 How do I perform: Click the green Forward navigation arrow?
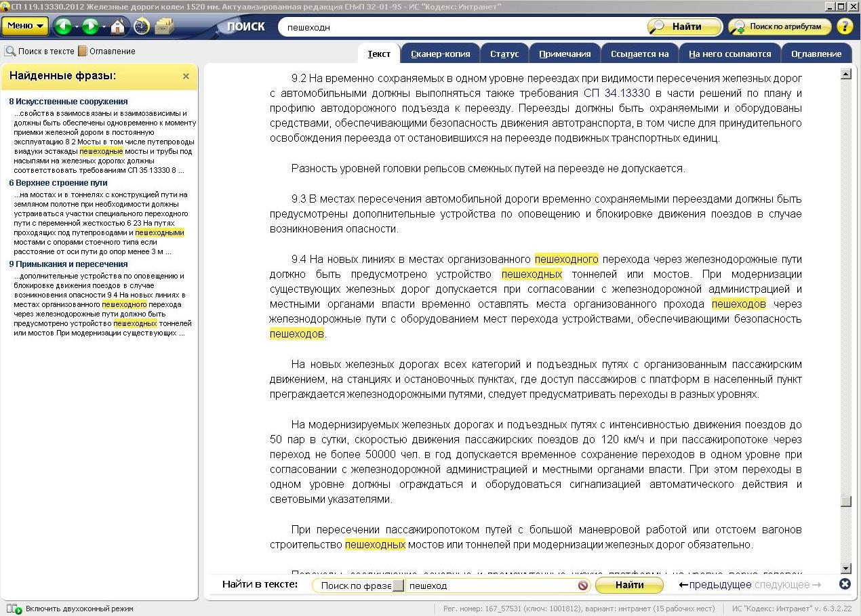pos(90,26)
